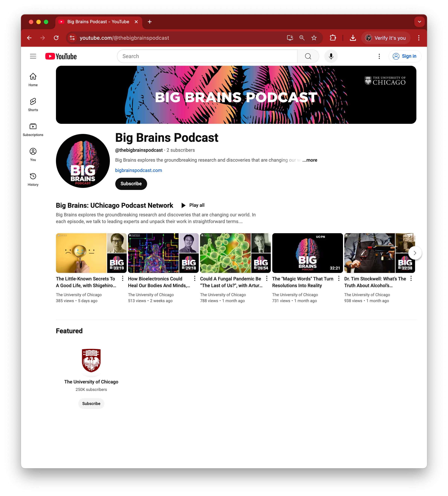Open History in the sidebar
The width and height of the screenshot is (448, 496).
(33, 179)
